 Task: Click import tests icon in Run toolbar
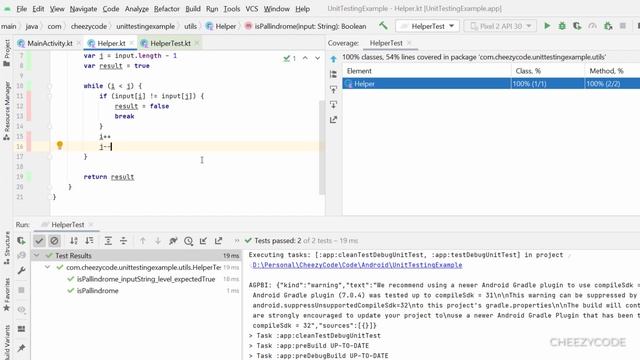pos(203,241)
